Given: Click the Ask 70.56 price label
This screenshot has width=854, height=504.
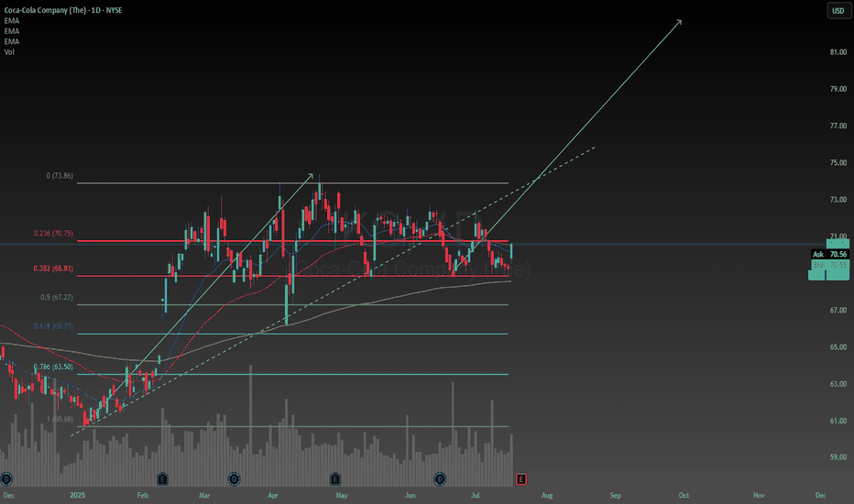Looking at the screenshot, I should tap(829, 255).
